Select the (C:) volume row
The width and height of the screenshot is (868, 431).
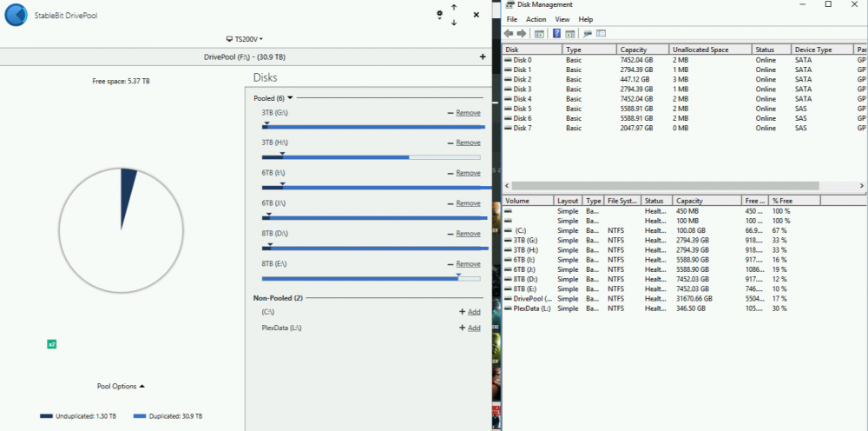click(x=661, y=230)
